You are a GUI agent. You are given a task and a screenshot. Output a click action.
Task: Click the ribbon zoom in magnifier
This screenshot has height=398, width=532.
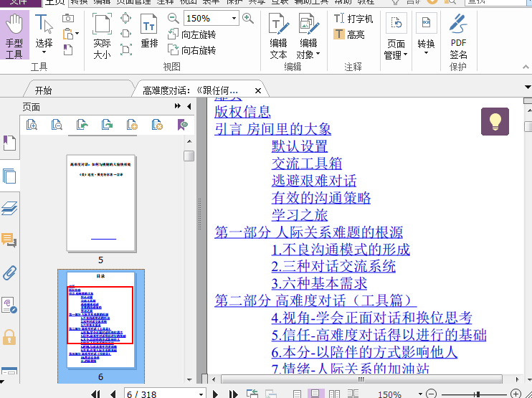point(248,18)
